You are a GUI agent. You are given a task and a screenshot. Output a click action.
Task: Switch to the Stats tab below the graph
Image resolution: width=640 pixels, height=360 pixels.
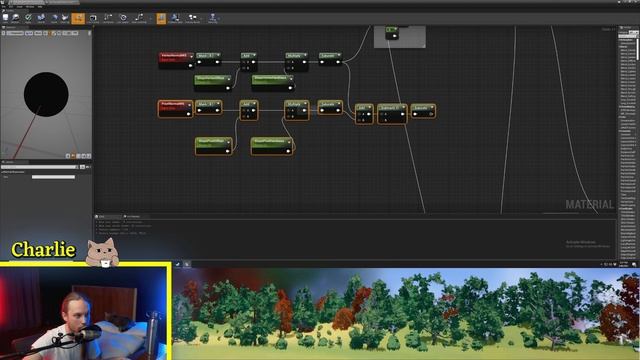click(x=108, y=216)
